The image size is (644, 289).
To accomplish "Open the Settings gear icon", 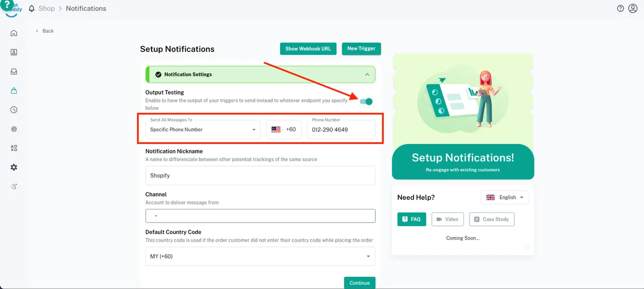I will [14, 167].
